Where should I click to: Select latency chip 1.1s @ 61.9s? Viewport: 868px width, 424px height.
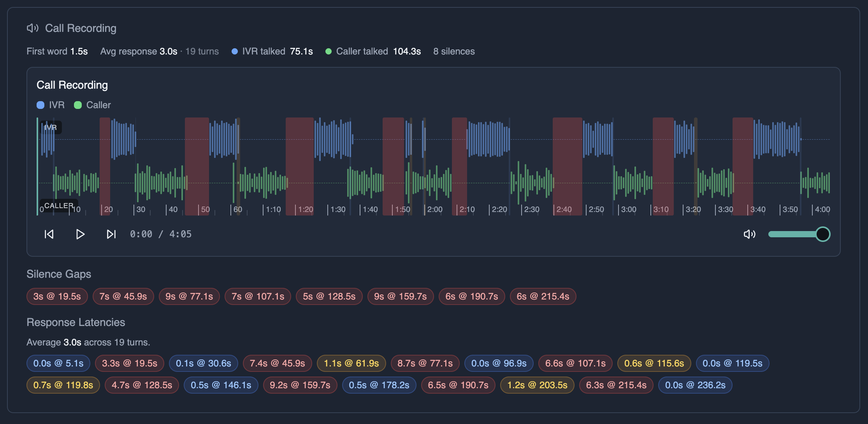coord(351,363)
